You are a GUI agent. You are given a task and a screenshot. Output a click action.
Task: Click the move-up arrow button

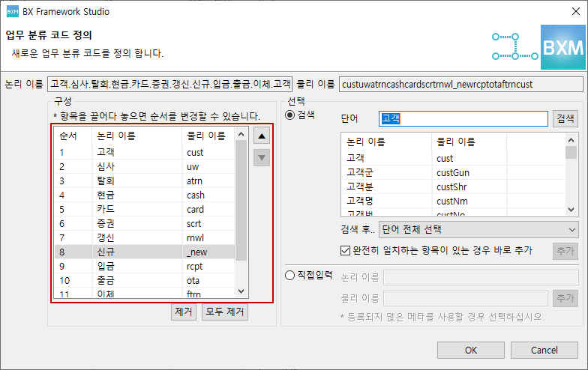[261, 136]
